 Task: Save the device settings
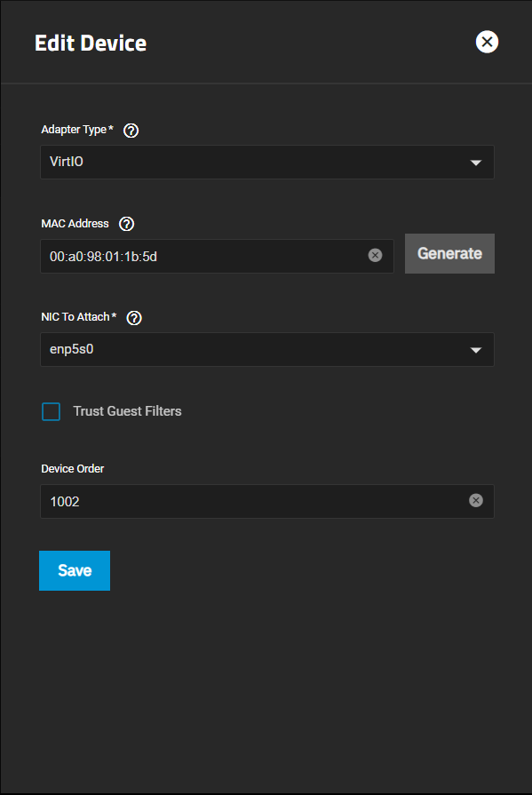coord(75,570)
